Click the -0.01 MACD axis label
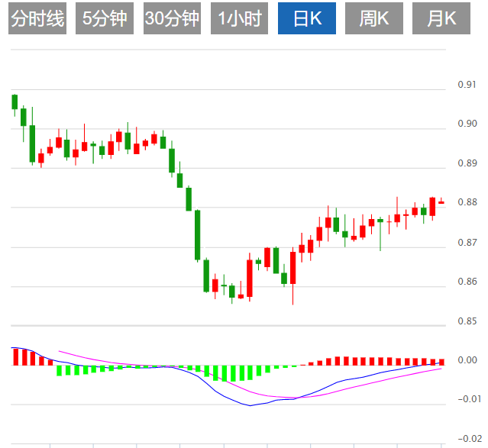This screenshot has height=448, width=488. click(470, 399)
